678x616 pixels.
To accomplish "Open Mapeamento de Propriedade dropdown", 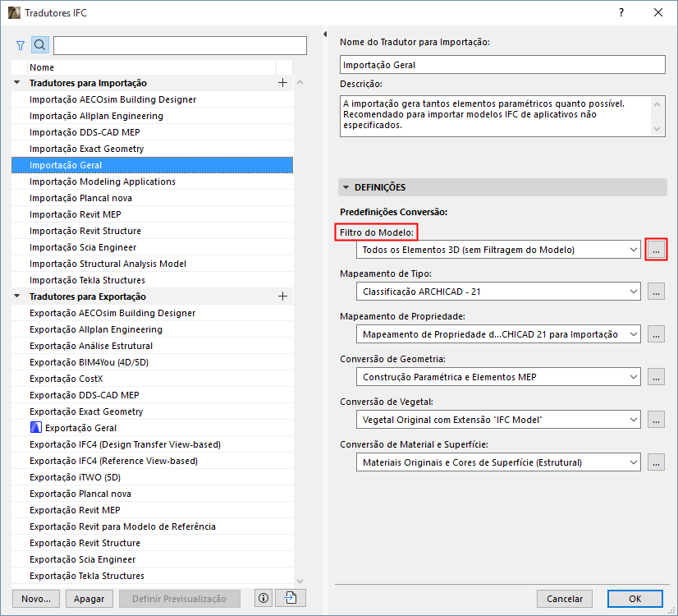I will tap(498, 334).
